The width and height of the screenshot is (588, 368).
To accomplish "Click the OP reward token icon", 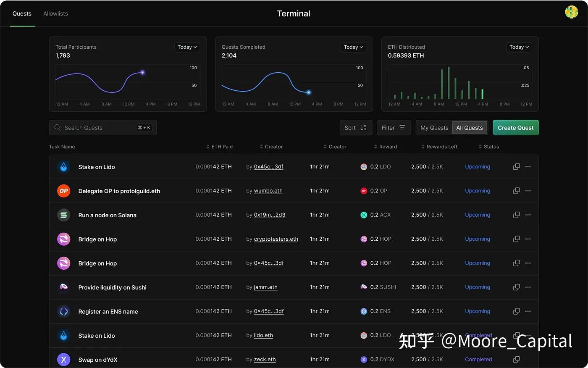I will 364,191.
